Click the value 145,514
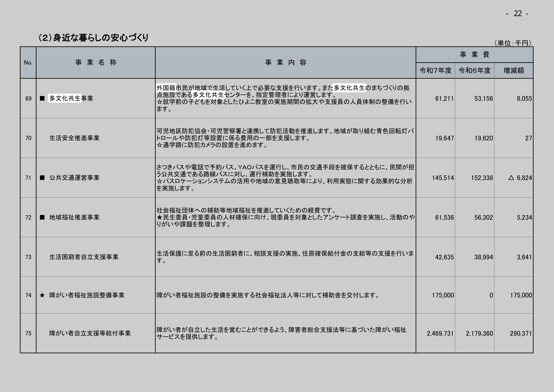Screen dimensions: 554x392 click(x=443, y=178)
